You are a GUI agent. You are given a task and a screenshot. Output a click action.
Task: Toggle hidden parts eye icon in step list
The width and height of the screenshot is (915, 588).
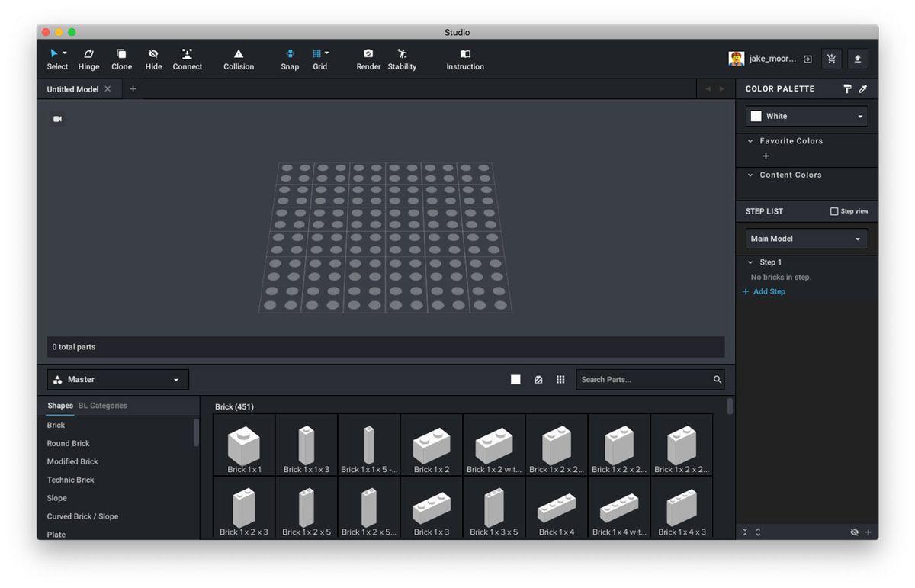854,532
